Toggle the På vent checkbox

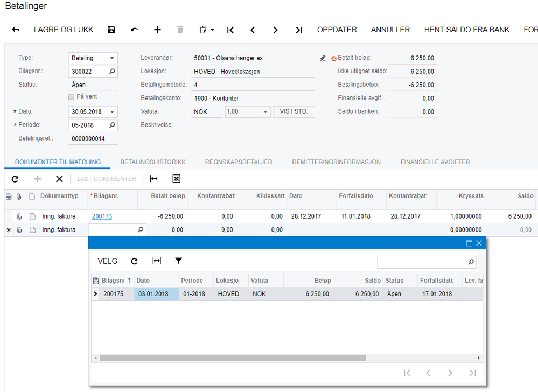[71, 97]
